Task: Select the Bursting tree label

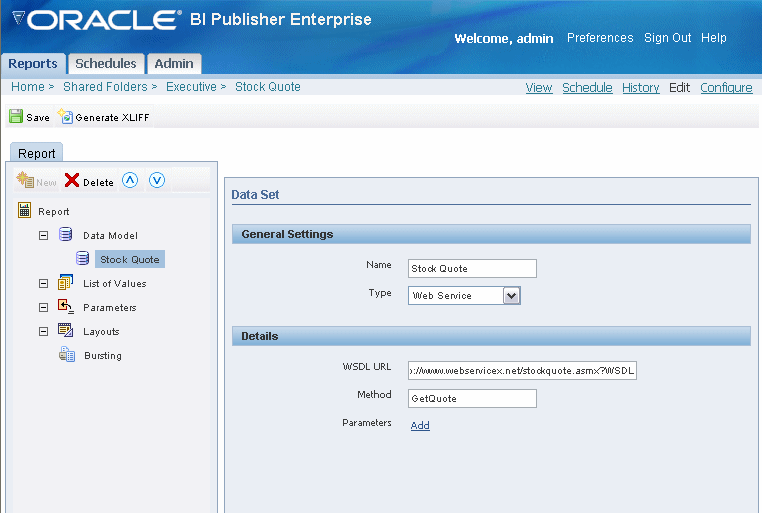Action: click(x=103, y=356)
